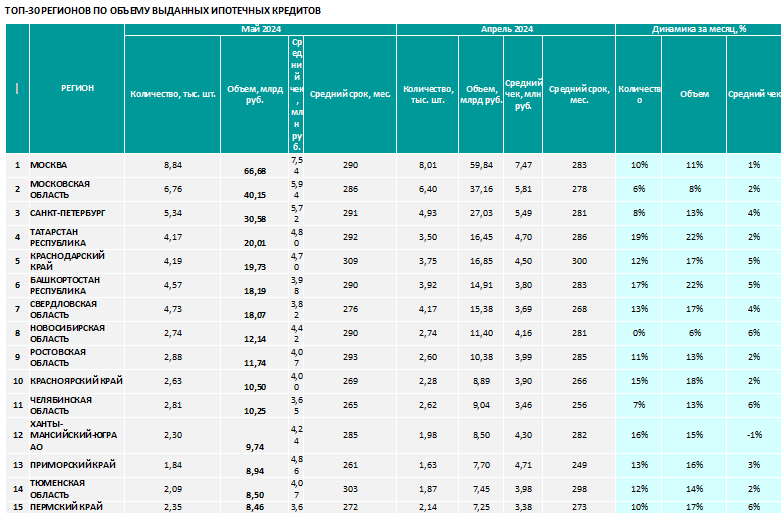The height and width of the screenshot is (513, 781).
Task: Click 'Средний срок, мес.' header under Май 2024
Action: click(350, 94)
